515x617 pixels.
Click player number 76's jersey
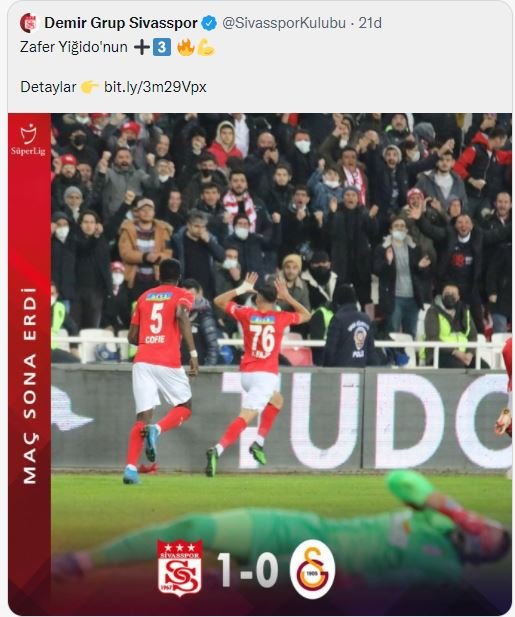click(262, 337)
